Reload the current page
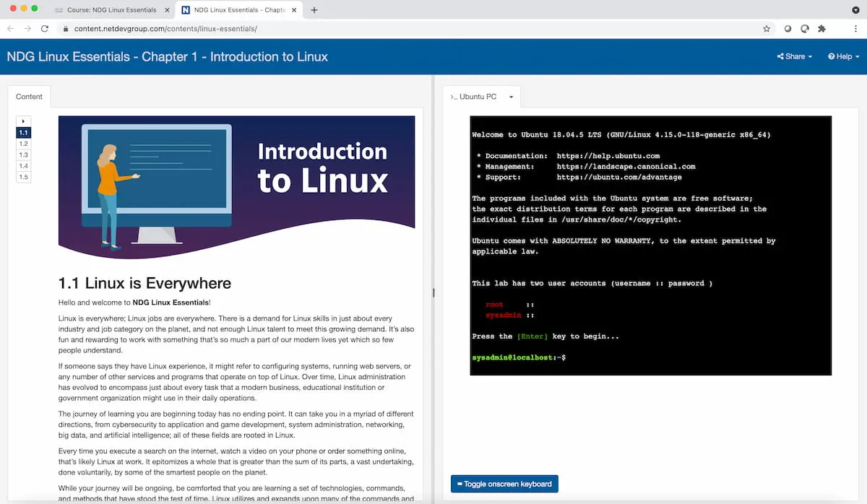Screen dimensions: 867x504 (46, 27)
